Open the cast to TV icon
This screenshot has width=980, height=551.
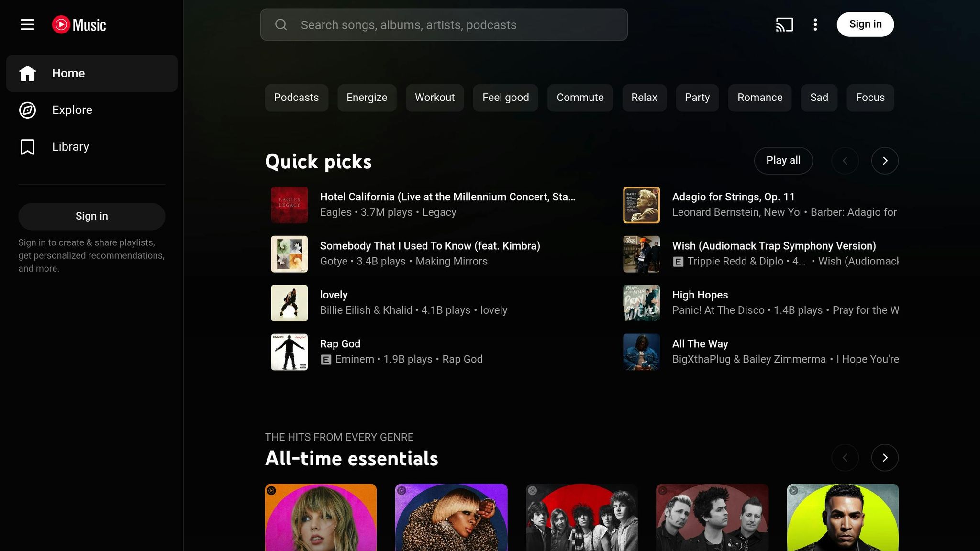(x=784, y=24)
